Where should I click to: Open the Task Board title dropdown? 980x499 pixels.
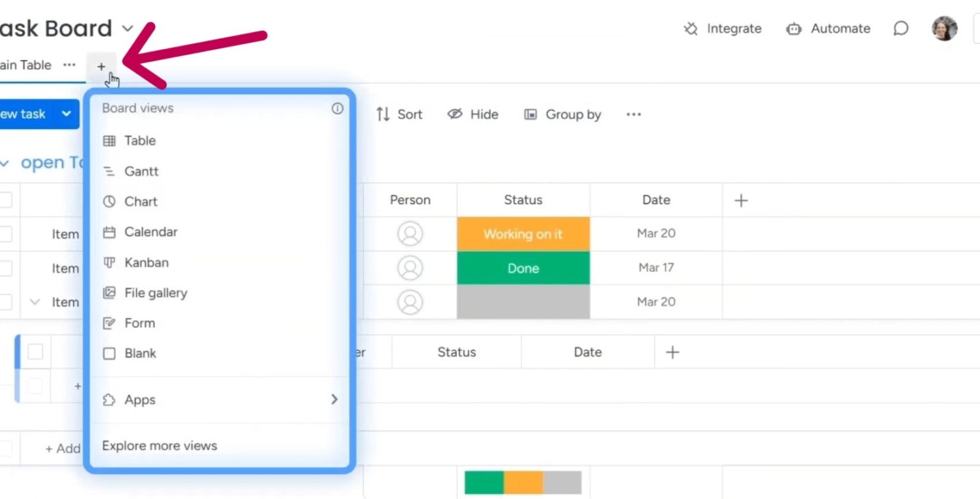coord(127,29)
